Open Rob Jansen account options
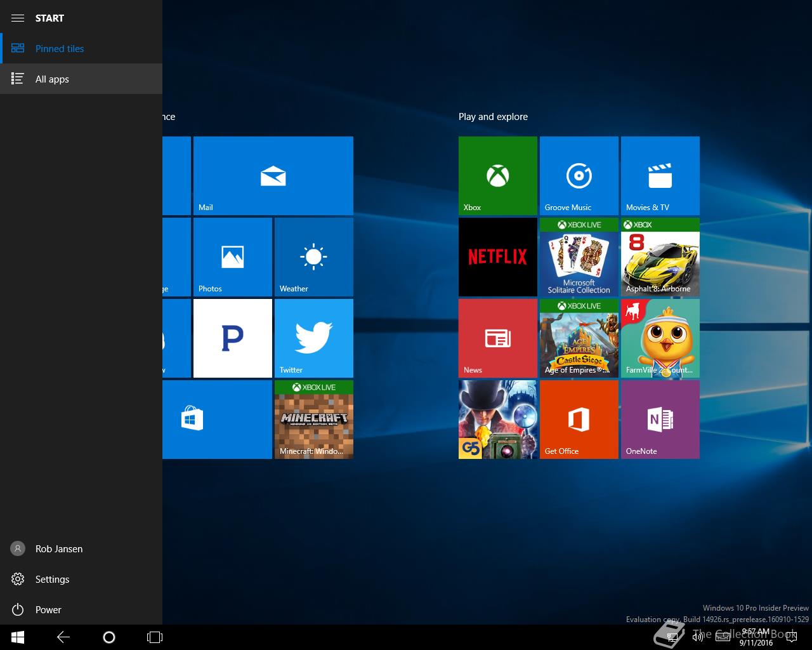The width and height of the screenshot is (812, 650). tap(81, 548)
